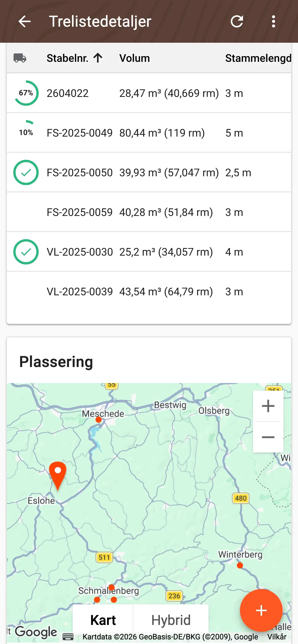Open the Vilkår terms link
The width and height of the screenshot is (298, 644).
click(x=277, y=637)
